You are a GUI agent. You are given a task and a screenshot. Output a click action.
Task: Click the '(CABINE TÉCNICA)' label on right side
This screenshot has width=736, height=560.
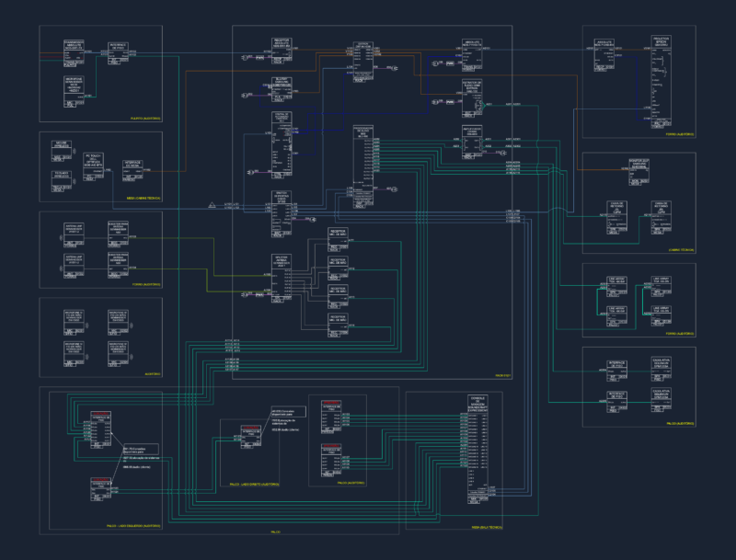tap(681, 250)
